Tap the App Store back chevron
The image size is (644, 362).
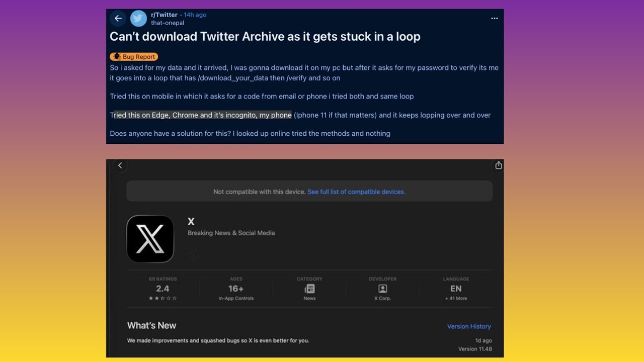tap(120, 165)
